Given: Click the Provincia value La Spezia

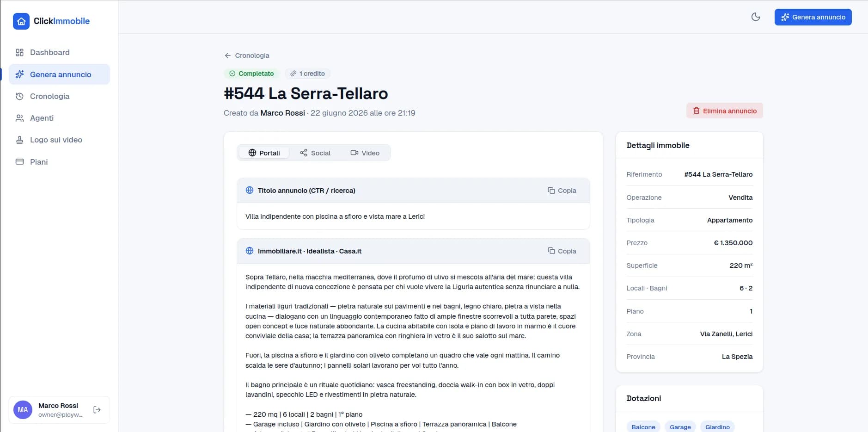Looking at the screenshot, I should 737,357.
